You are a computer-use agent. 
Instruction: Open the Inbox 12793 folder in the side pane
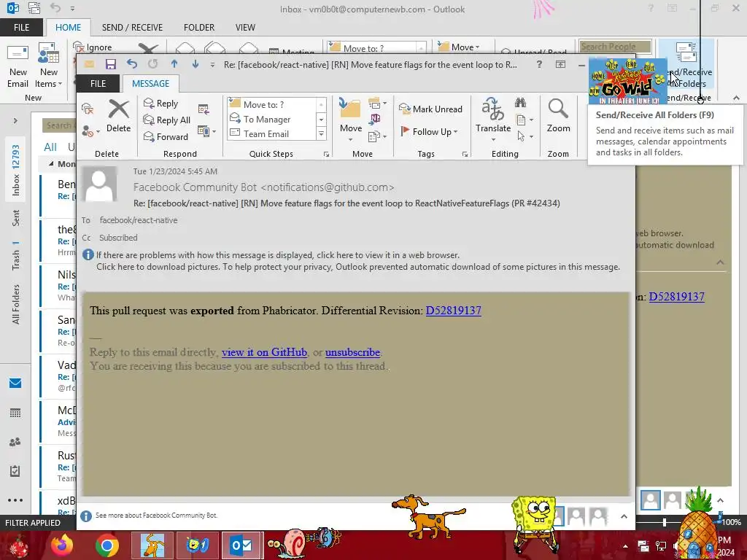point(16,170)
